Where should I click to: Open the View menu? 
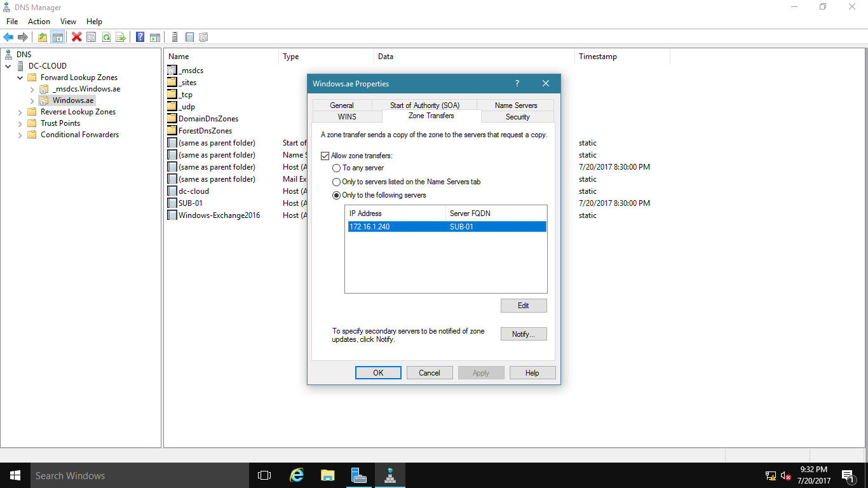coord(68,22)
